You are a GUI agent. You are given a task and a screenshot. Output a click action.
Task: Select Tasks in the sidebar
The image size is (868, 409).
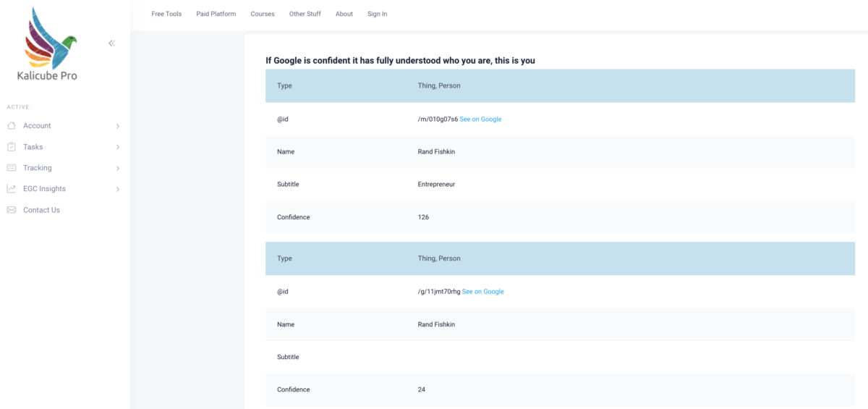pos(33,147)
